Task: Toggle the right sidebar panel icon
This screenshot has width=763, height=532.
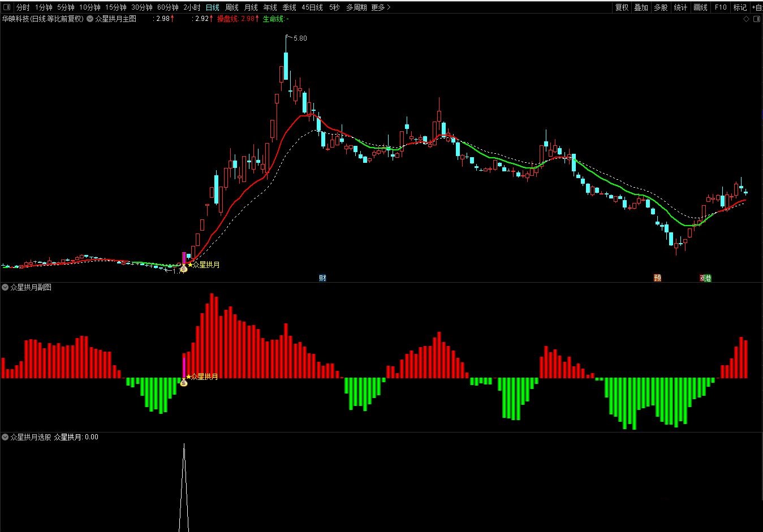Action: [757, 19]
